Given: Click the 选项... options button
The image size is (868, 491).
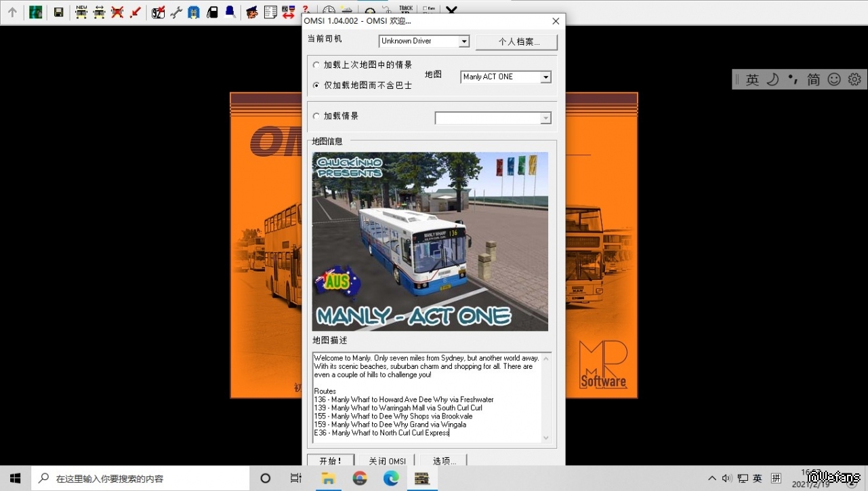Looking at the screenshot, I should (x=444, y=460).
